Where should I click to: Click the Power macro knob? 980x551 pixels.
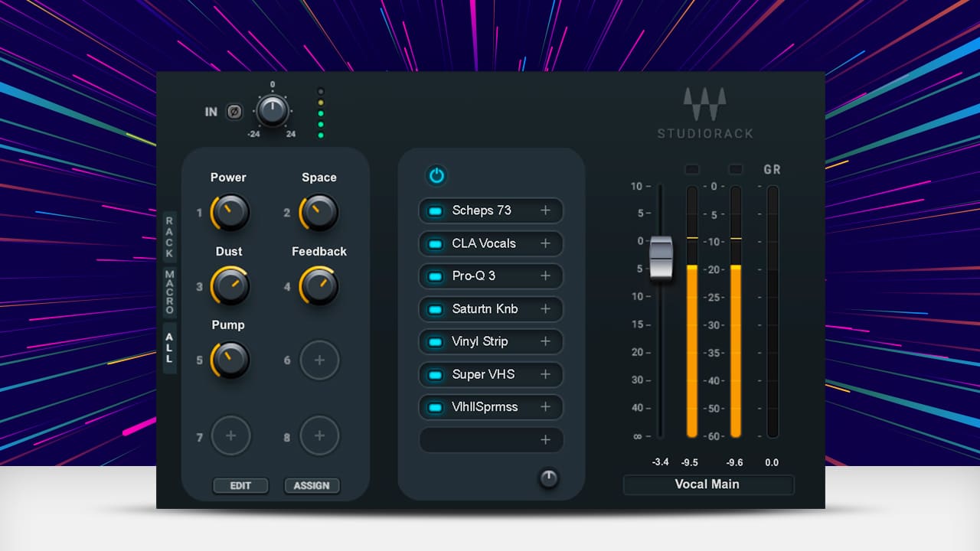230,212
